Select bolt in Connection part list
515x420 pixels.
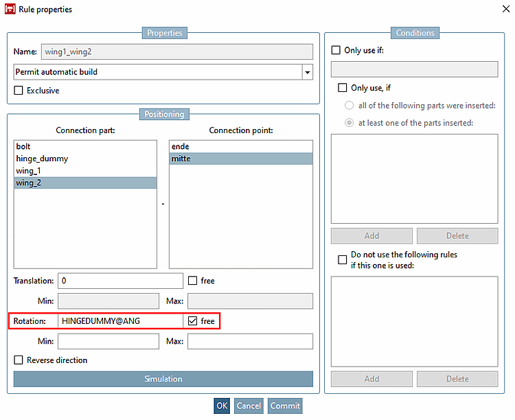(85, 146)
